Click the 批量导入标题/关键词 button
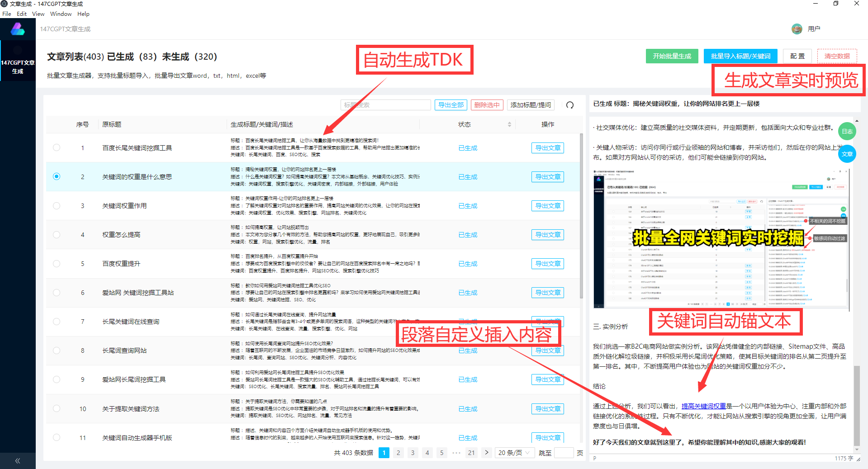The image size is (868, 469). (x=740, y=56)
